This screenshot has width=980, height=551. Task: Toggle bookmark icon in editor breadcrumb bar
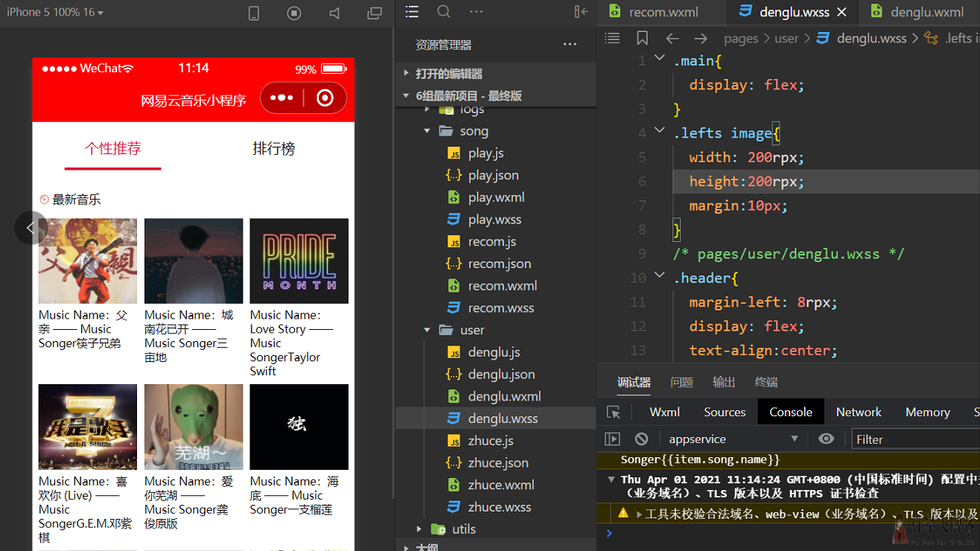(642, 38)
